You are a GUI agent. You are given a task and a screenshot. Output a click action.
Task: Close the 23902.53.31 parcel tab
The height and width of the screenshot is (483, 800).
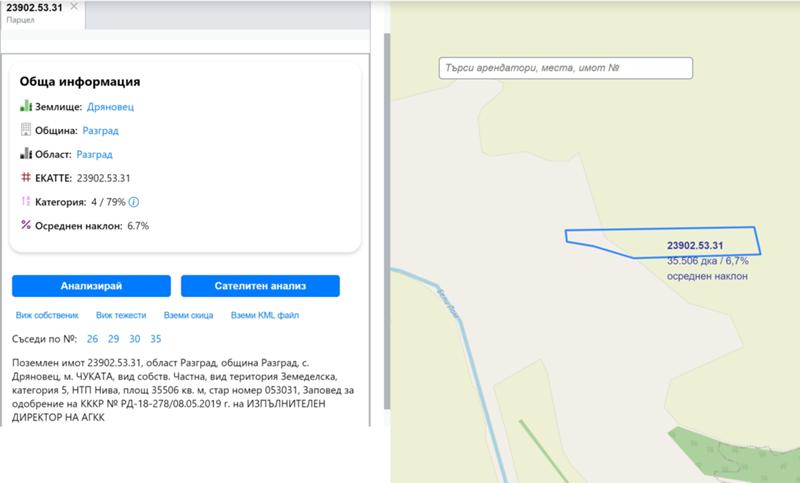[x=74, y=7]
